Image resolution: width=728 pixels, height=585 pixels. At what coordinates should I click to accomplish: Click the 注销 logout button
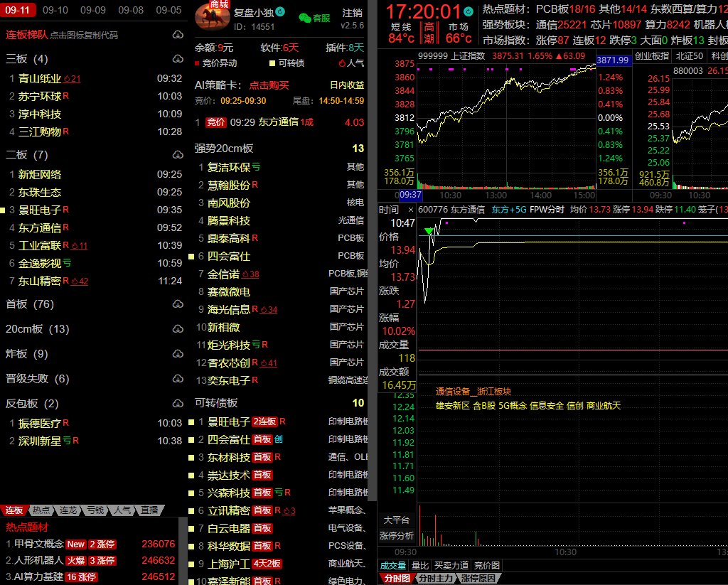353,13
